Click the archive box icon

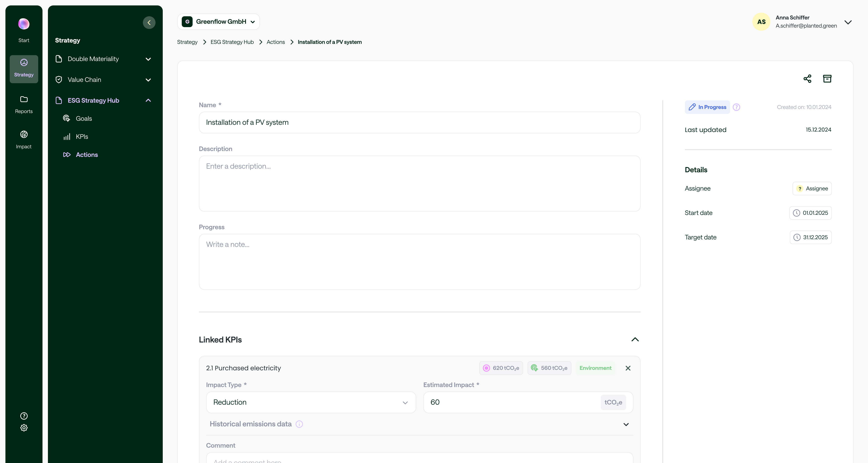(x=827, y=78)
